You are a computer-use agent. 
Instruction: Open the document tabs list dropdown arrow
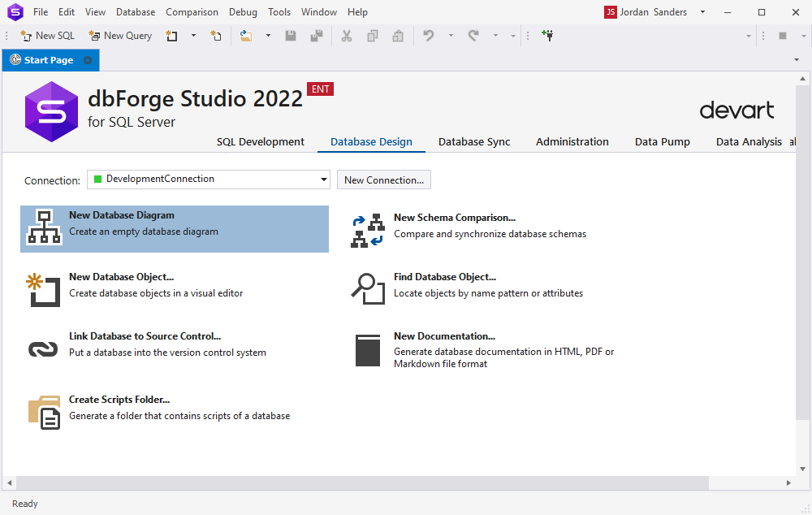pos(797,60)
